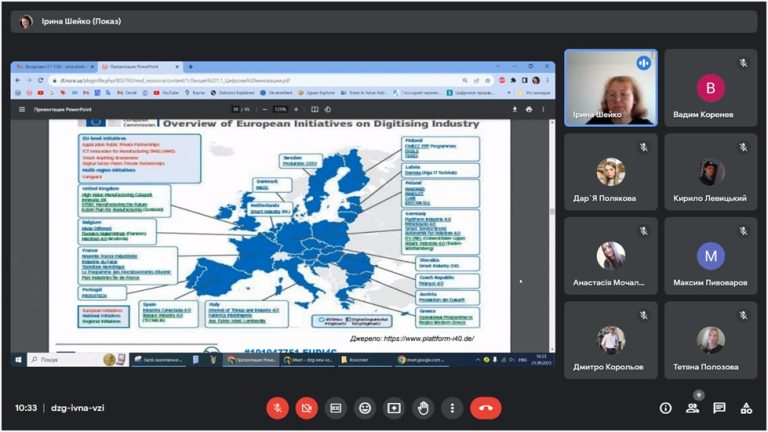Select Вадим Коренєв's participant tile
Viewport: 768px width, 432px height.
[710, 88]
